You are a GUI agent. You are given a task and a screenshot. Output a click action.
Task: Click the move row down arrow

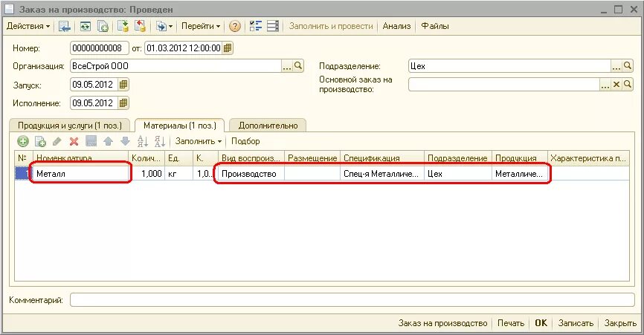[125, 141]
